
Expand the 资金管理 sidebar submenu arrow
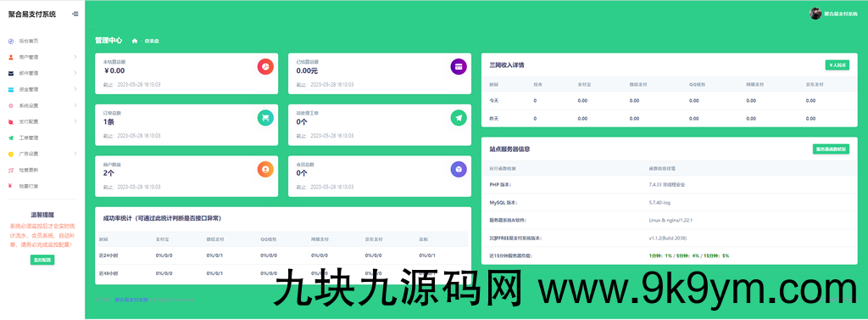[x=75, y=89]
